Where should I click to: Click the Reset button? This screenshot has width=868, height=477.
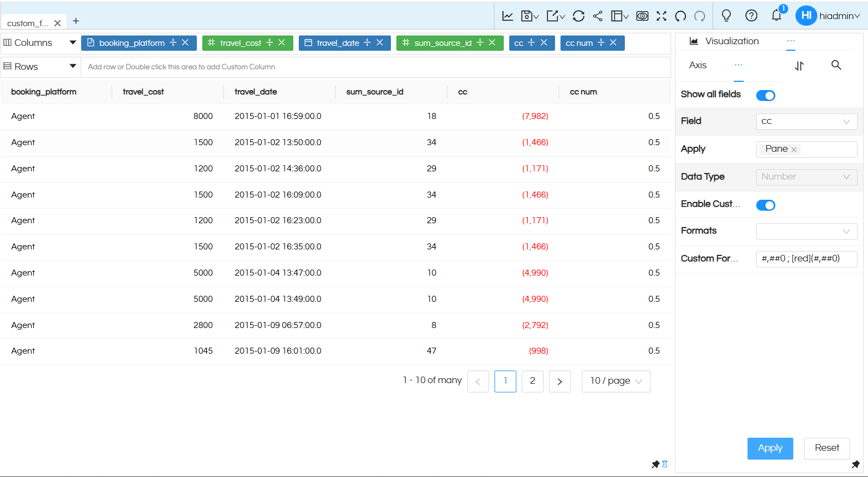click(x=827, y=448)
